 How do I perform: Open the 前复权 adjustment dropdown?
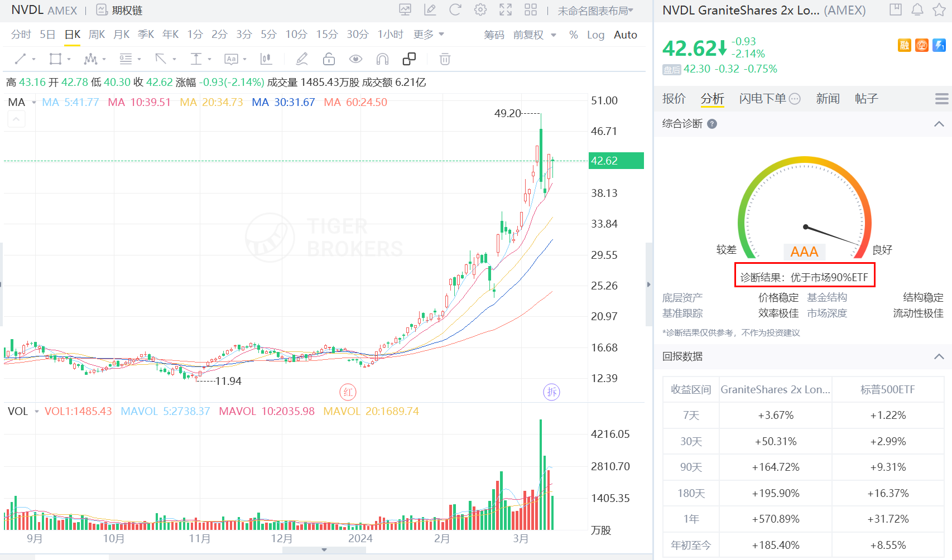(535, 35)
